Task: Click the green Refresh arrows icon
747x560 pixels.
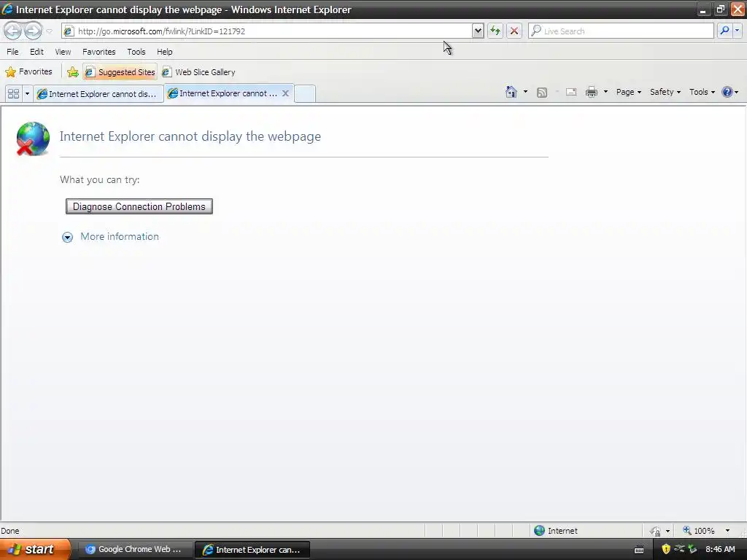Action: 495,31
